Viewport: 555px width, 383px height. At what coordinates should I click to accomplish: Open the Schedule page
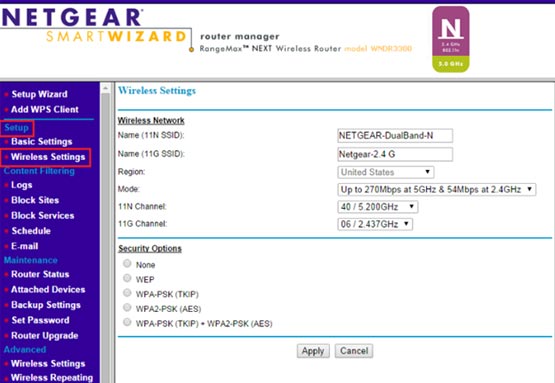(31, 231)
